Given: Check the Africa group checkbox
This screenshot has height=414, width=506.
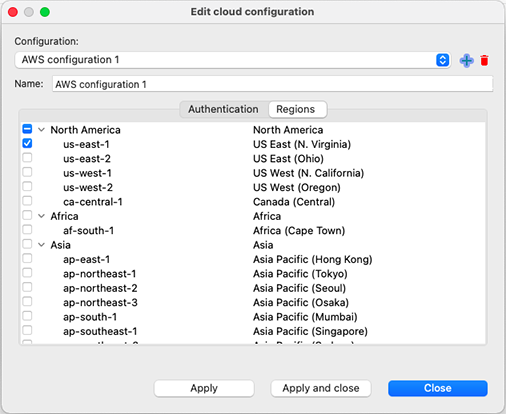Looking at the screenshot, I should (x=27, y=215).
